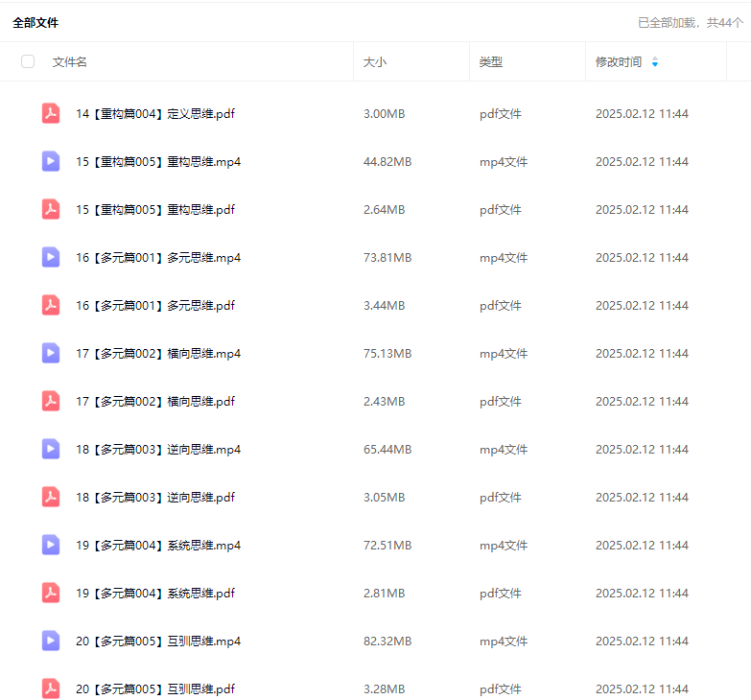Screen dimensions: 751x700
Task: Click PDF icon for 14 定义思维.pdf
Action: point(51,113)
